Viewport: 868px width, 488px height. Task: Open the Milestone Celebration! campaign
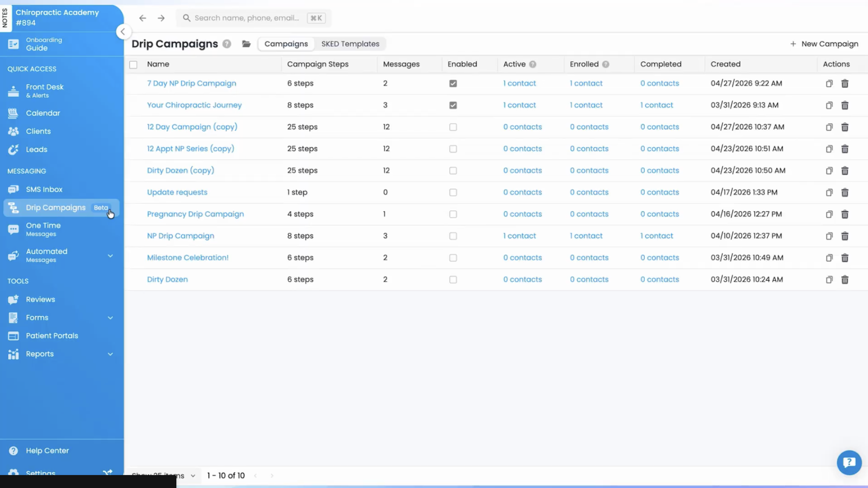pos(188,258)
